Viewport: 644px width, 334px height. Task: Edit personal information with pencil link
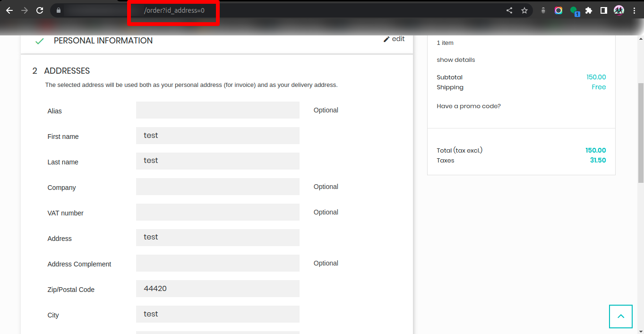[394, 39]
